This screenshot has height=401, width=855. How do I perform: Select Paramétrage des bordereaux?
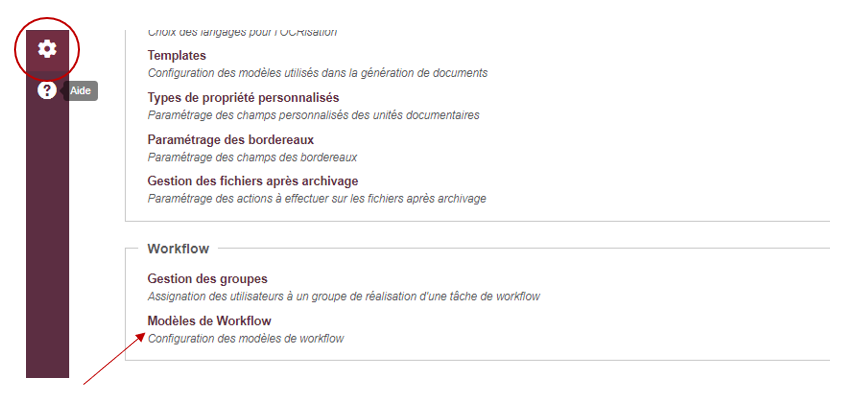click(231, 140)
